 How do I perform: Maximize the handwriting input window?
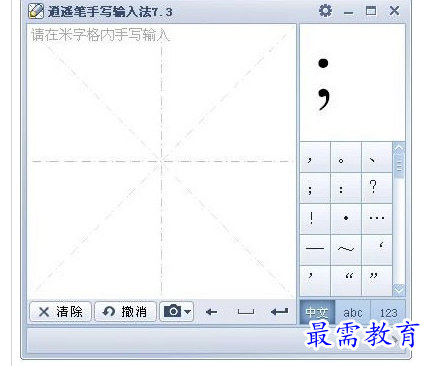click(371, 11)
